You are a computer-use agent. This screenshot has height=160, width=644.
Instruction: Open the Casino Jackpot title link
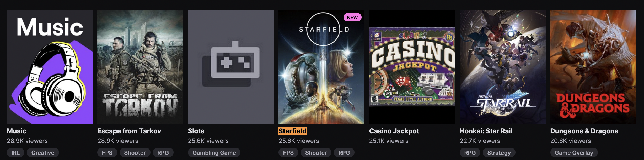click(x=394, y=131)
